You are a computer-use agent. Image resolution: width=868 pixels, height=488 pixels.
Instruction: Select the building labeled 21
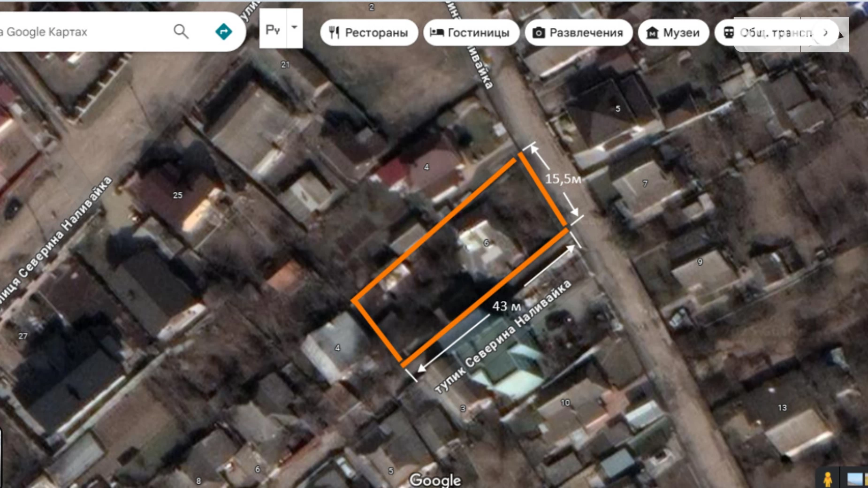pyautogui.click(x=285, y=65)
